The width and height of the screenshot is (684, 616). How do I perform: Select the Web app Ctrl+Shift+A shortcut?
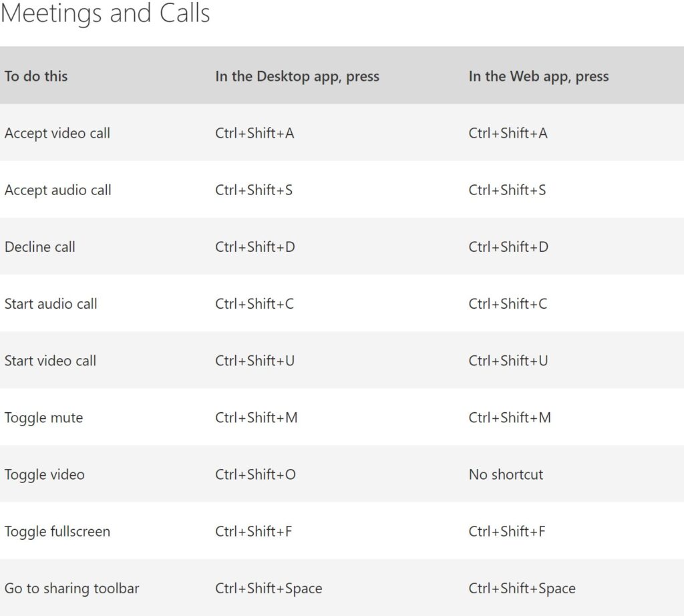coord(508,133)
